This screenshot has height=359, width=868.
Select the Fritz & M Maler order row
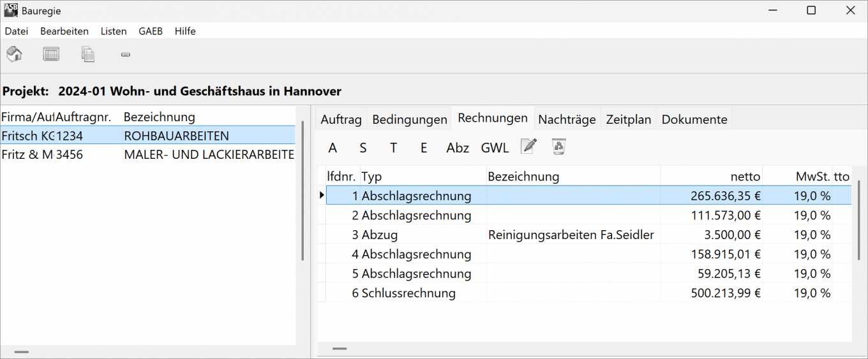[147, 154]
